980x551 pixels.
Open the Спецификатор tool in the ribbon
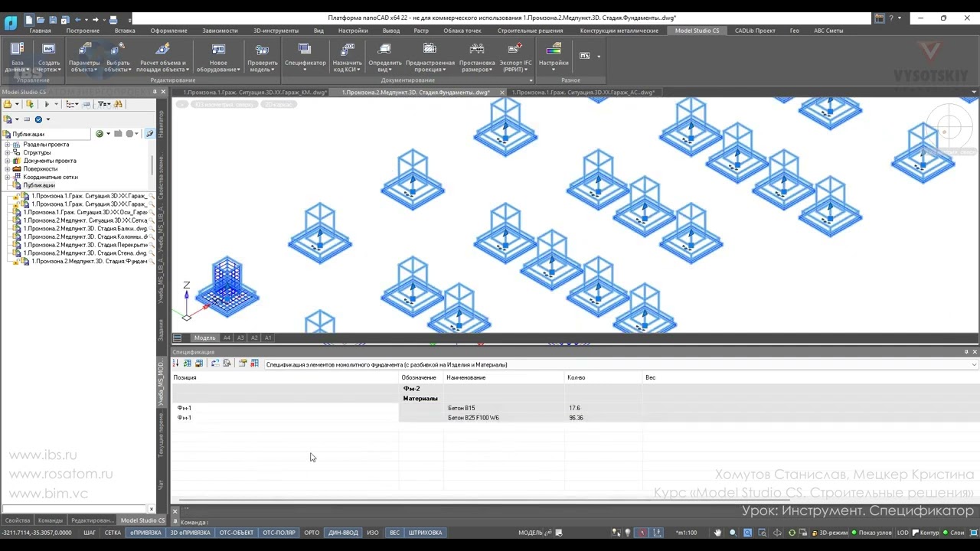point(305,57)
